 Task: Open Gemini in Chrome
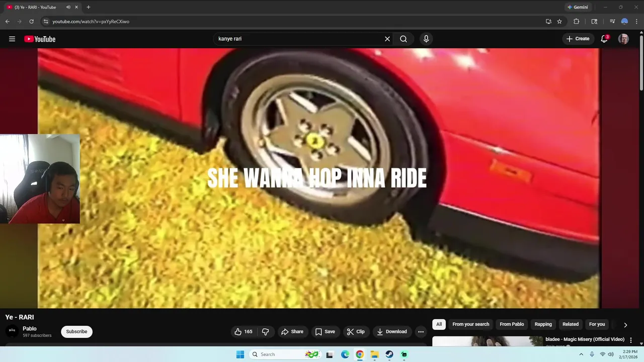pos(578,7)
